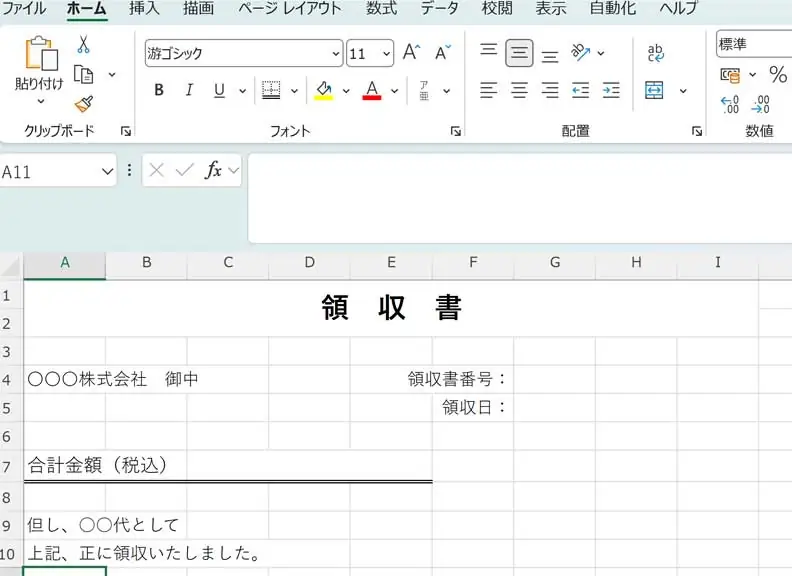Open the ファイル tab

click(24, 8)
